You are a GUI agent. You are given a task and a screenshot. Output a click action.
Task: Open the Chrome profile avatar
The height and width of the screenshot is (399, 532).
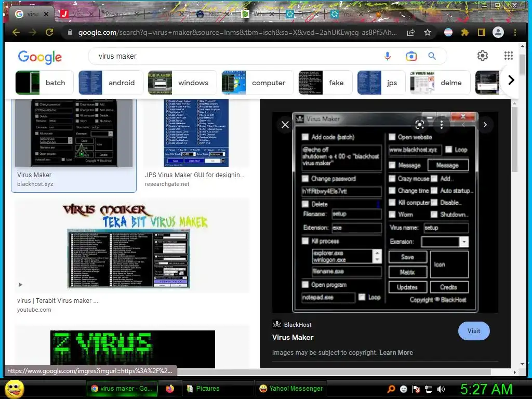(x=498, y=33)
